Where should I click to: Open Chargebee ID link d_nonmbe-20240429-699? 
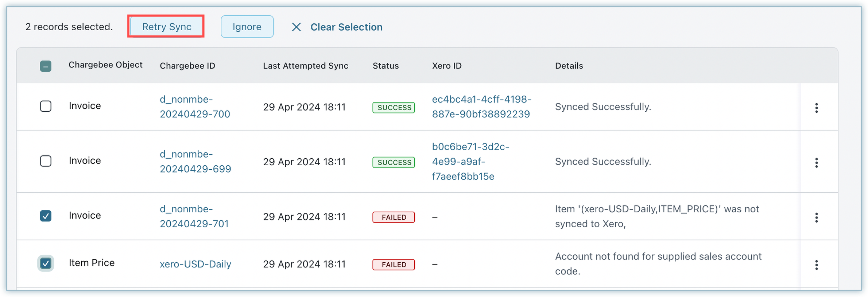195,161
